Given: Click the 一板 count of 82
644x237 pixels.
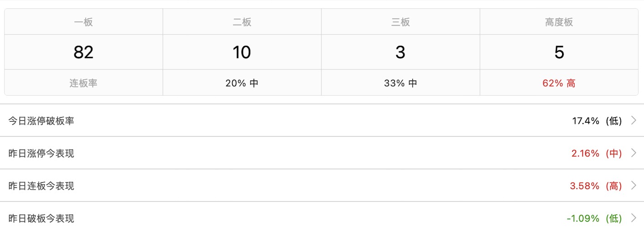Looking at the screenshot, I should (x=83, y=52).
